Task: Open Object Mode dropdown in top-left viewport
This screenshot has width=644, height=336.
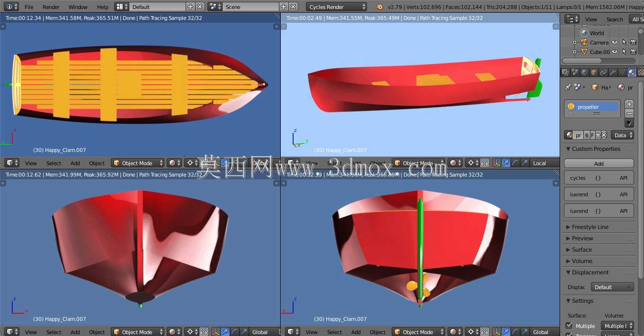Action: pos(138,163)
